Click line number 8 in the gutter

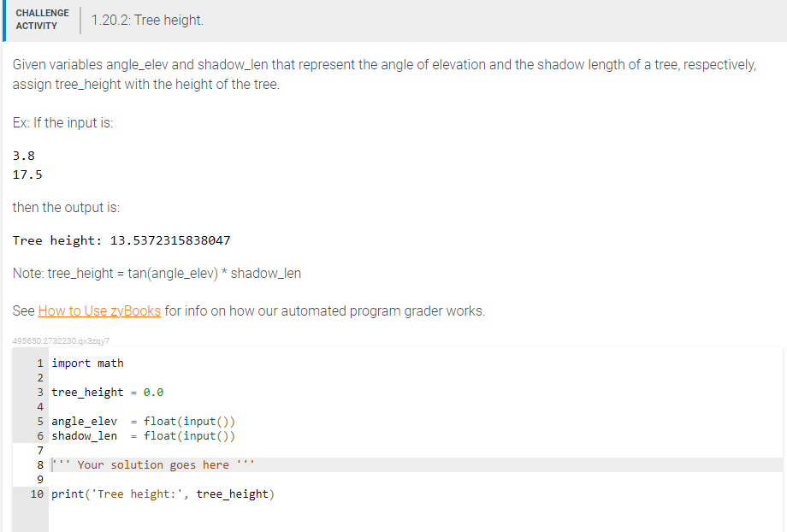[38, 464]
